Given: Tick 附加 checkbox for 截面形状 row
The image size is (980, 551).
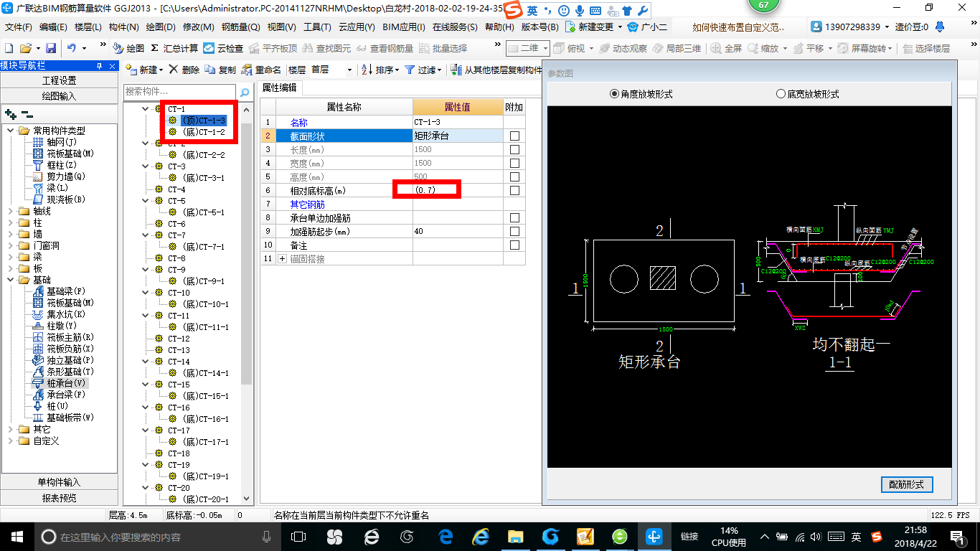Looking at the screenshot, I should point(514,136).
